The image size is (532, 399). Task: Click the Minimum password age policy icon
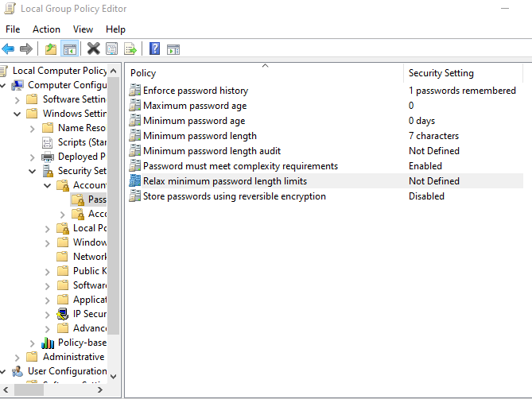pos(134,120)
